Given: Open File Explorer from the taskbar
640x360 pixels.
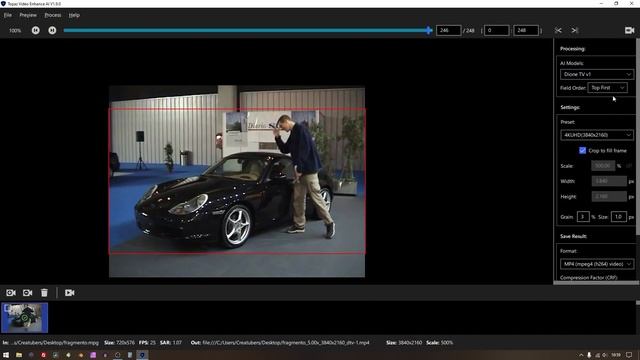Looking at the screenshot, I should click(19, 355).
